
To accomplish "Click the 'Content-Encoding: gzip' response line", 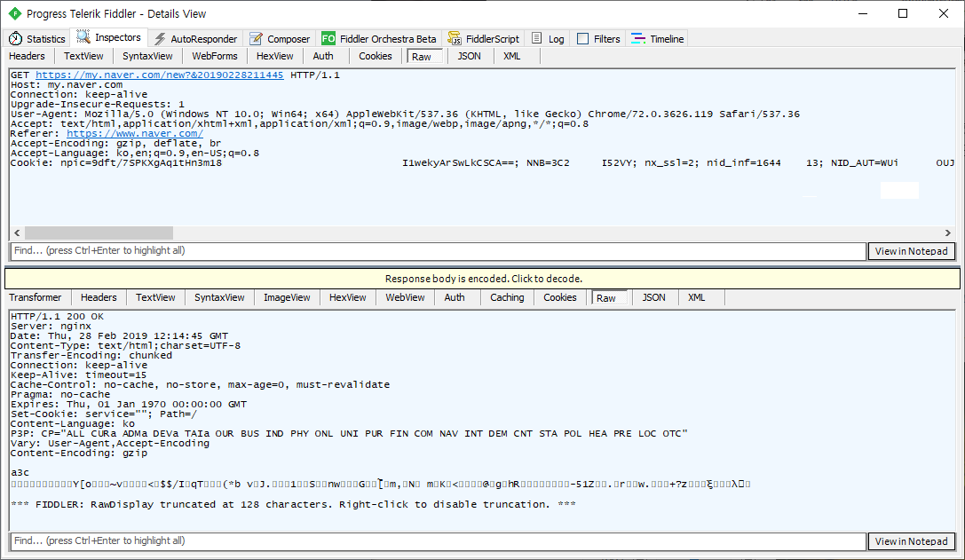I will click(79, 453).
